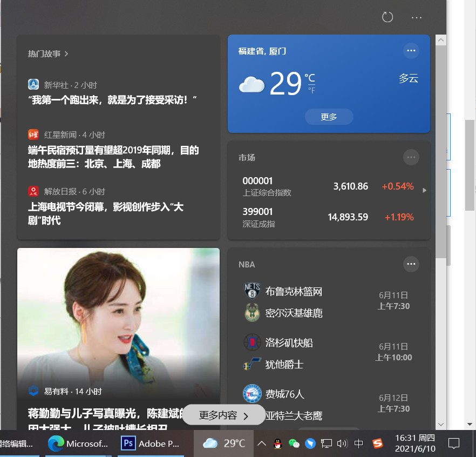Open the weather card options menu

tap(411, 50)
